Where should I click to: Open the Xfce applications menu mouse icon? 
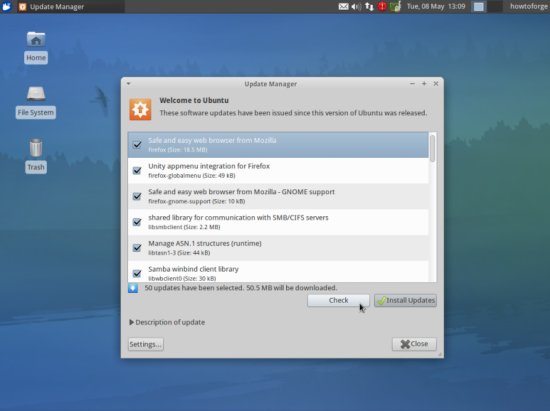[x=6, y=6]
